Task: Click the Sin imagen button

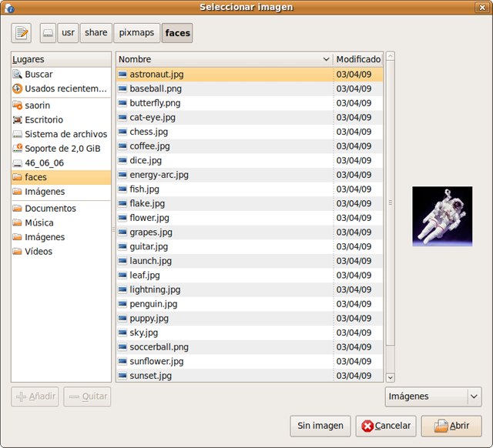Action: tap(320, 426)
